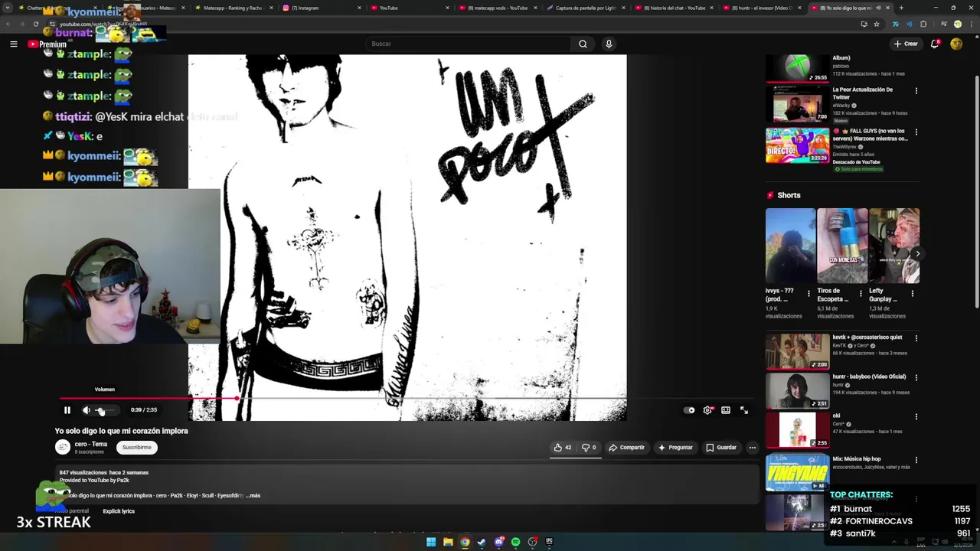Show next Shorts with arrow
980x551 pixels.
click(917, 253)
